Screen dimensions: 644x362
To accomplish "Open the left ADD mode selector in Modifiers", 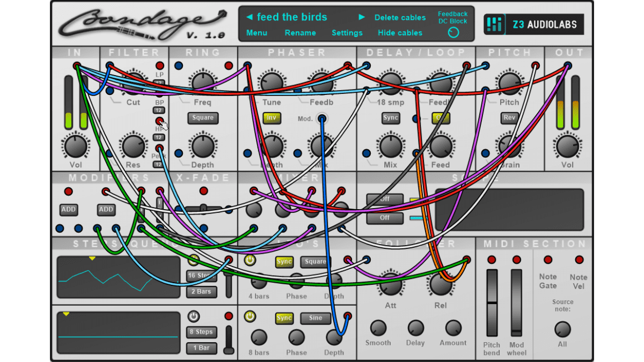I will [69, 210].
